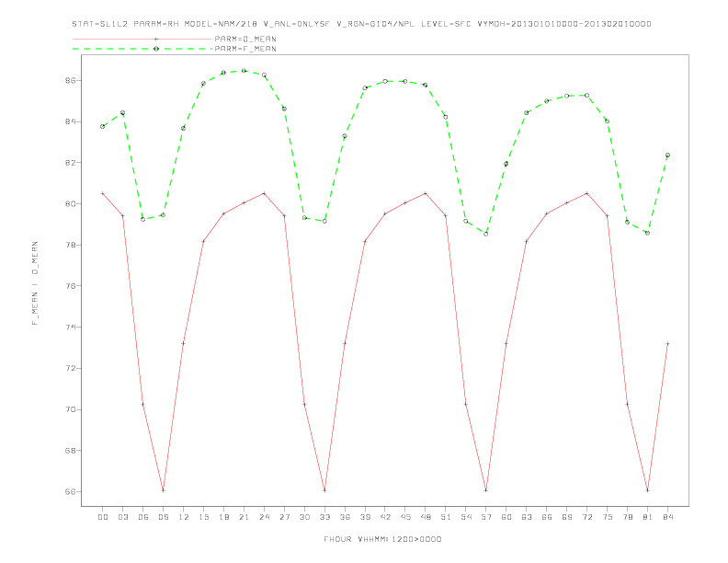This screenshot has width=728, height=563.
Task: Click y-axis tick label 84
Action: (71, 121)
